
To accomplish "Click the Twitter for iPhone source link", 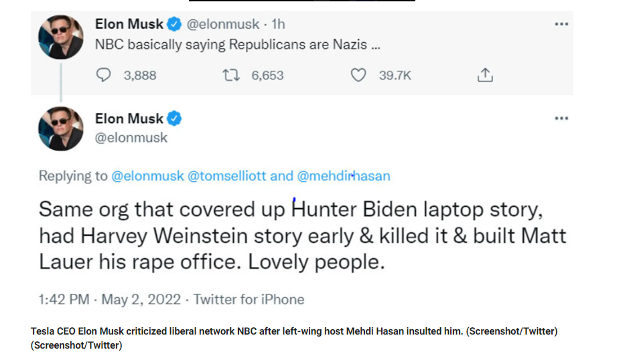I will coord(249,299).
